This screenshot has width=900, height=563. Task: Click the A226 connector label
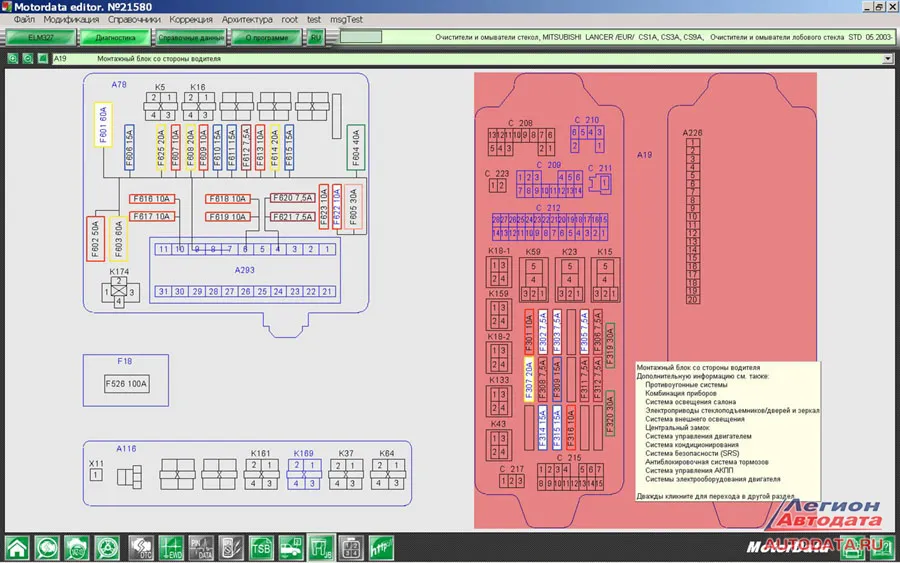coord(692,133)
